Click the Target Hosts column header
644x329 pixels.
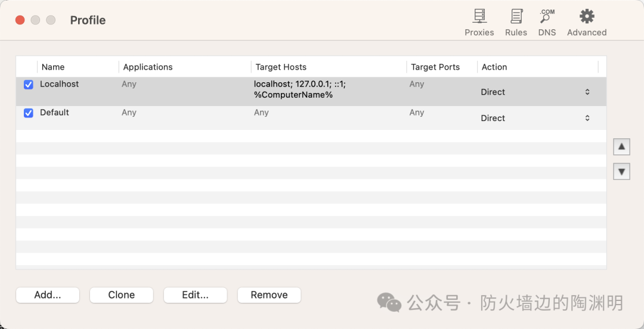coord(281,67)
